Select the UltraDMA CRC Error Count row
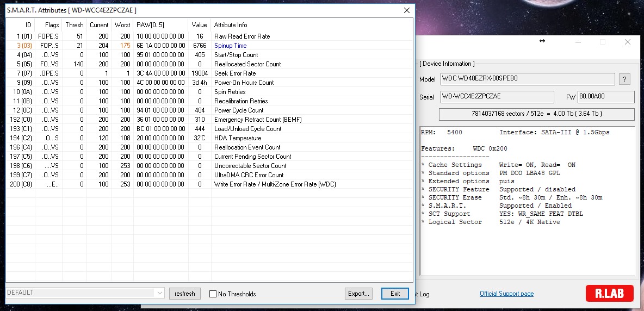 pos(209,175)
